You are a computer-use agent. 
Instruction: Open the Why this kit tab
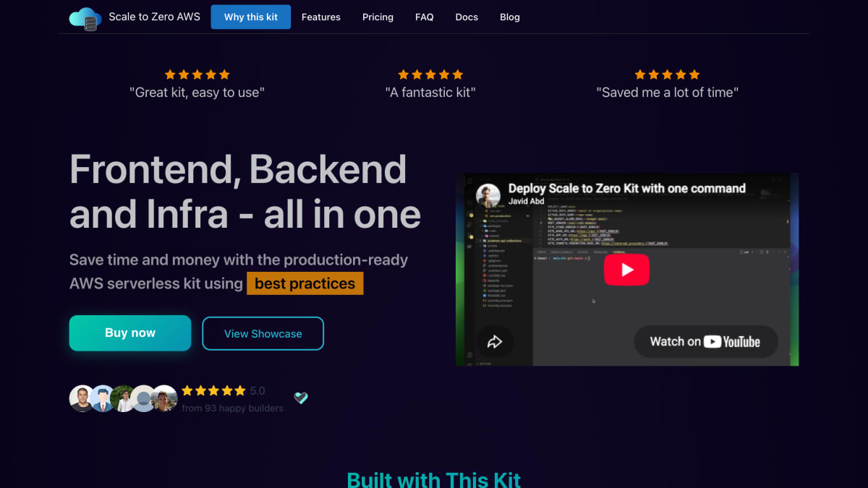[x=251, y=17]
